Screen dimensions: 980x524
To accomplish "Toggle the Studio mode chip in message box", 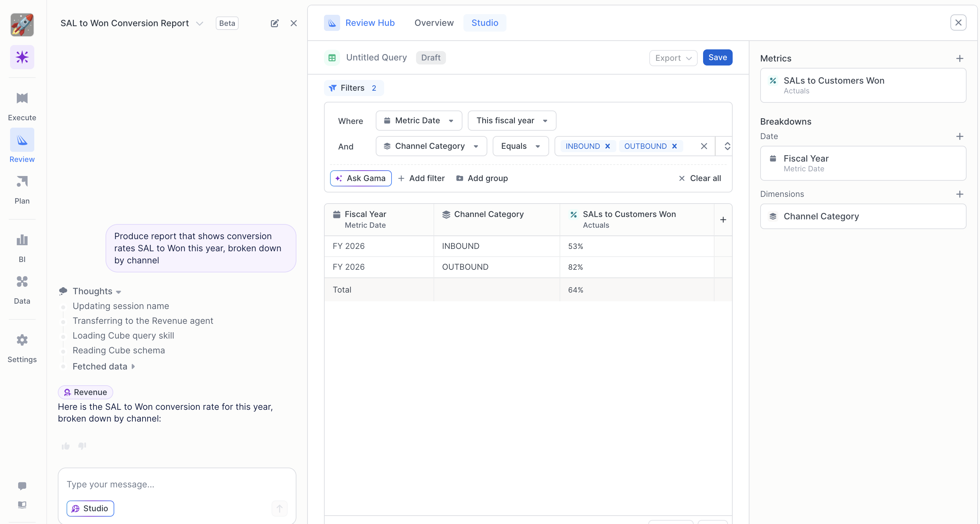I will pos(90,509).
